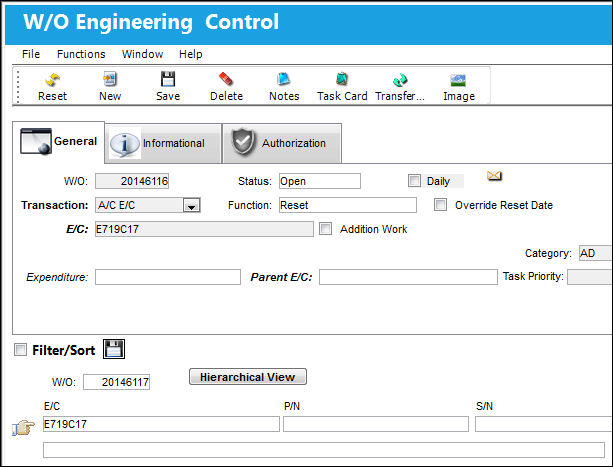This screenshot has height=467, width=613.
Task: Click the W/O field showing 20146116
Action: tap(132, 181)
